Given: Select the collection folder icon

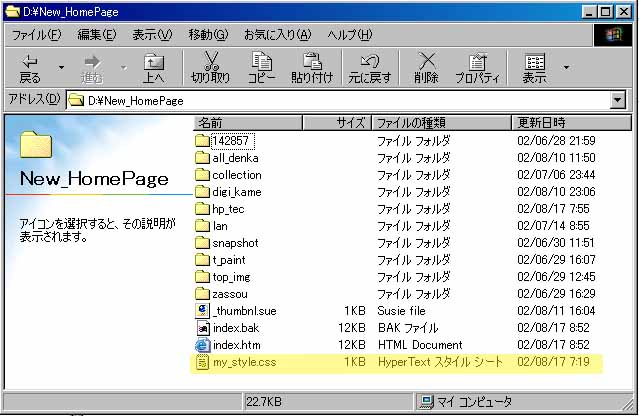Looking at the screenshot, I should (x=202, y=175).
